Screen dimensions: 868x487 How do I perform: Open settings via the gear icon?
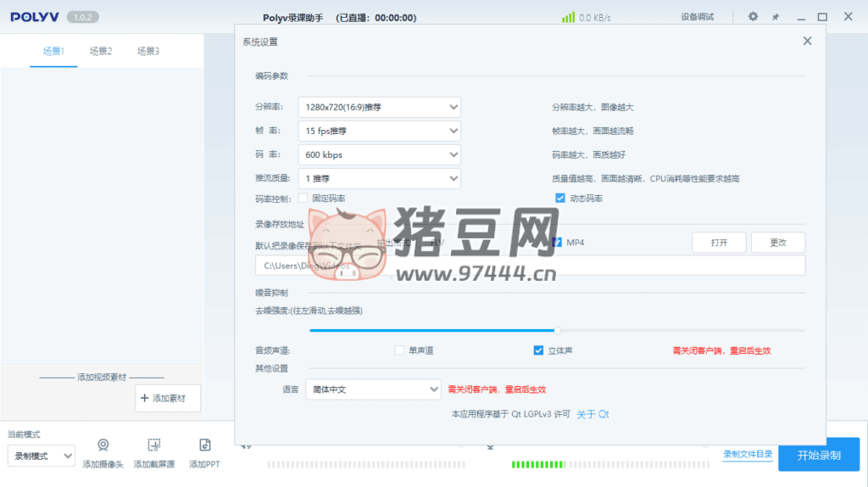tap(753, 17)
